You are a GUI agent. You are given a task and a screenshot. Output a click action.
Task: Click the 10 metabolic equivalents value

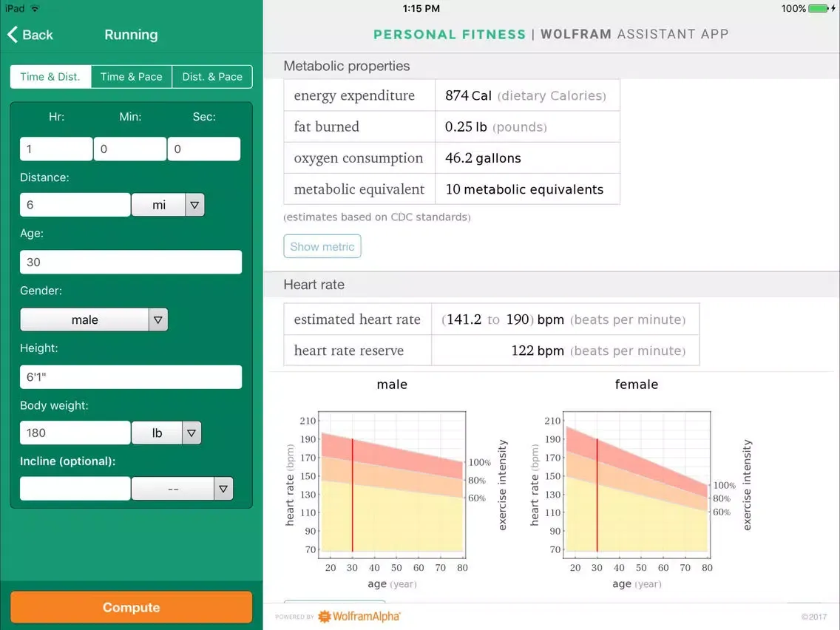(x=524, y=189)
